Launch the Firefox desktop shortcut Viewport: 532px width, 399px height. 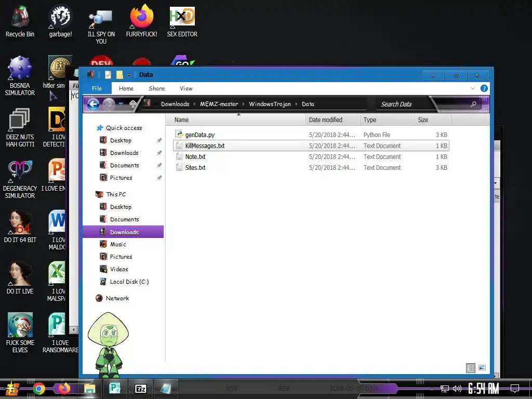pos(141,21)
